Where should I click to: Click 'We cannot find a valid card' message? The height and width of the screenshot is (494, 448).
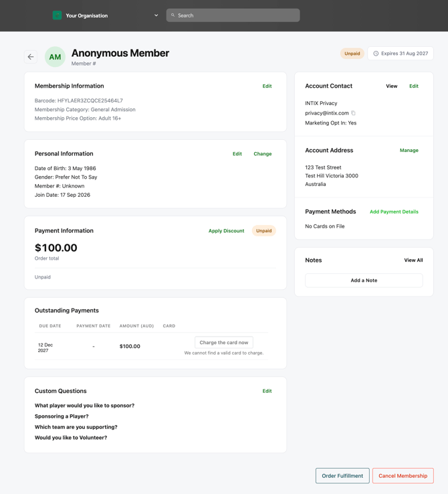point(224,353)
